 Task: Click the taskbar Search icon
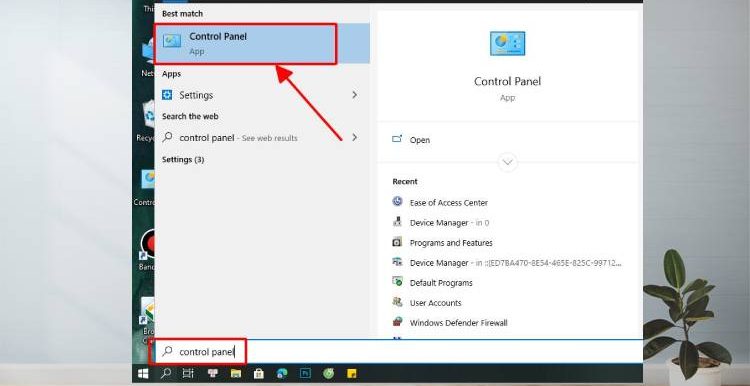click(x=165, y=373)
